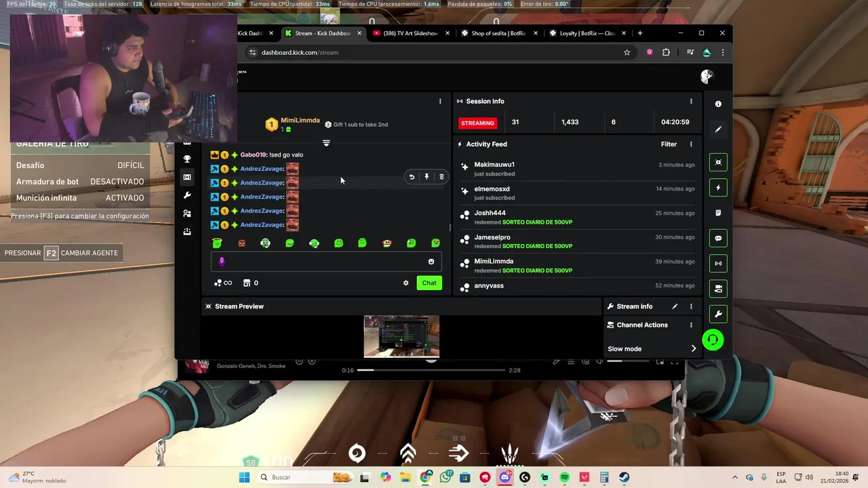868x488 pixels.
Task: Delete the hovered chat message with trash icon
Action: coord(441,177)
